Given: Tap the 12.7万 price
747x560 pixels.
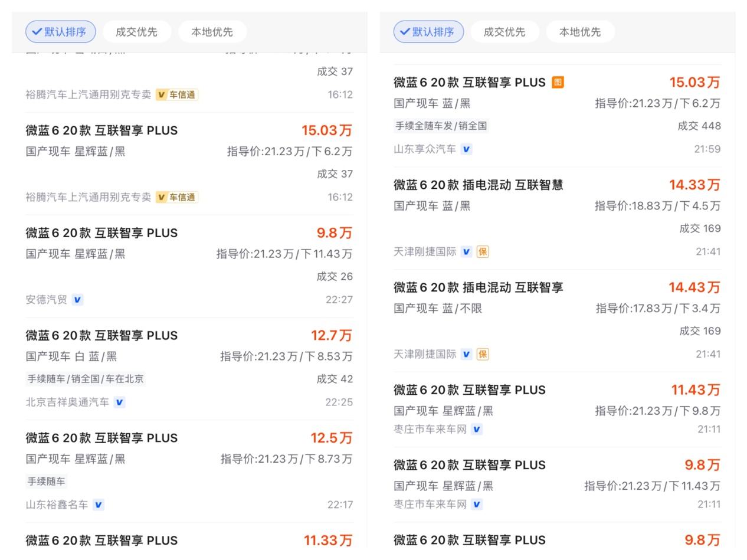Looking at the screenshot, I should point(332,336).
